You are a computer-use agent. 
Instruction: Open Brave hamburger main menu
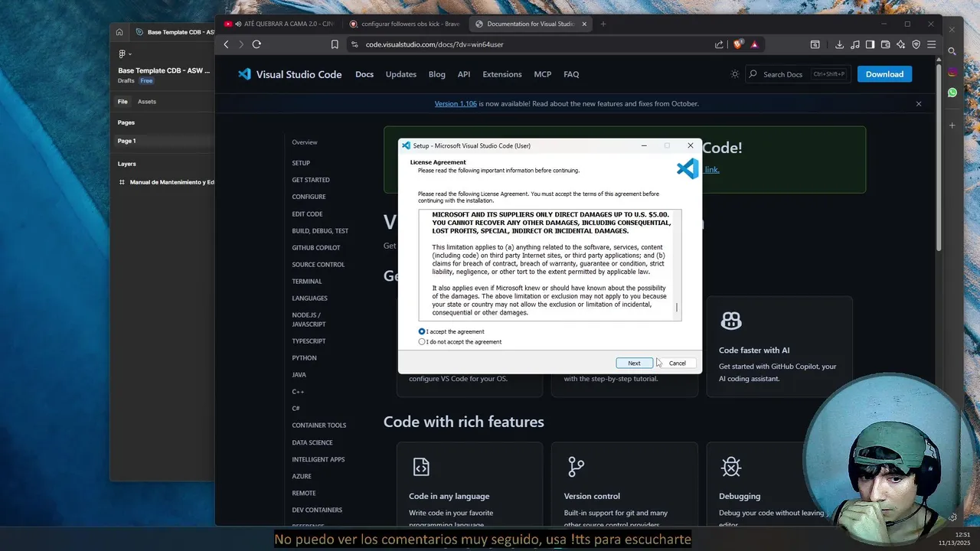(932, 44)
